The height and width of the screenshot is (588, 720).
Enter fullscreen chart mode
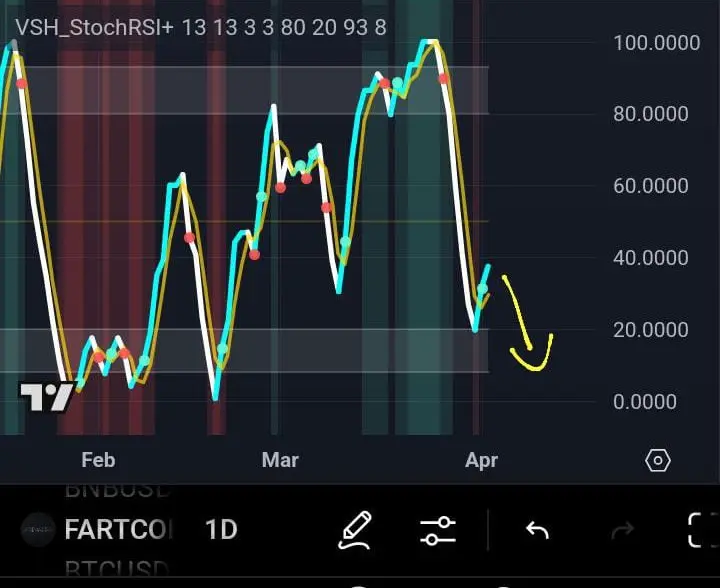click(x=703, y=530)
